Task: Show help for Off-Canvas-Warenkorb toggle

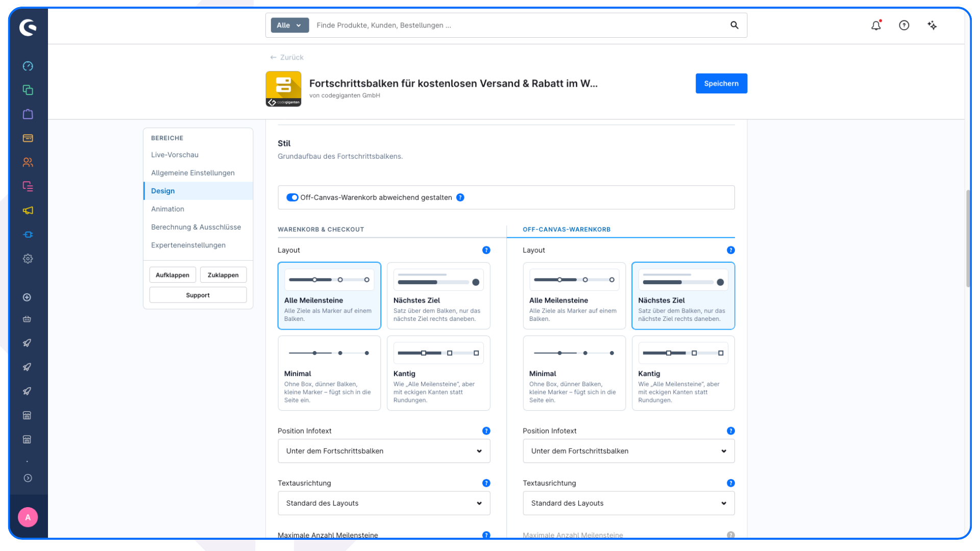Action: pos(460,197)
